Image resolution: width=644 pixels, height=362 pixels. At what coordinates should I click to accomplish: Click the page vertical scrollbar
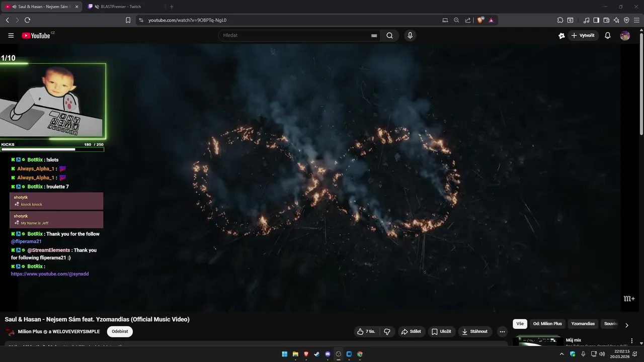point(641,83)
